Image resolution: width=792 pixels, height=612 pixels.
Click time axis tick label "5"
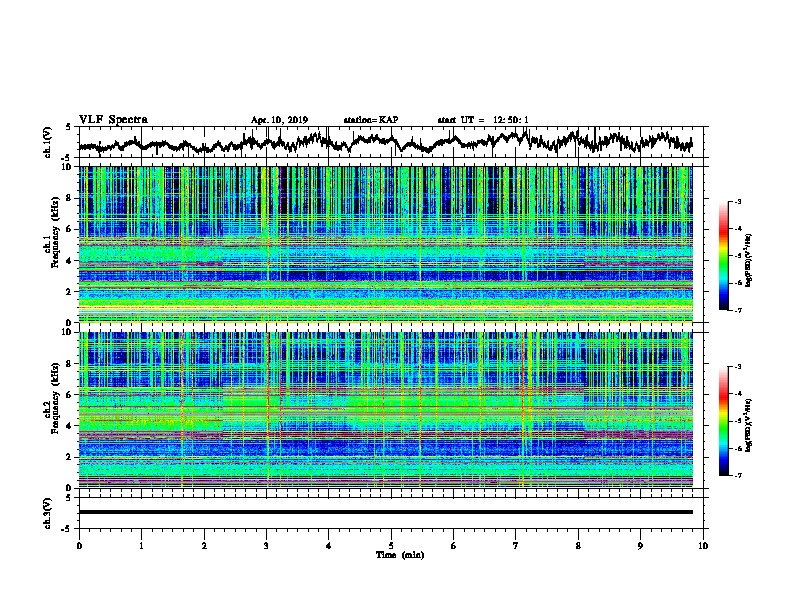tap(391, 546)
